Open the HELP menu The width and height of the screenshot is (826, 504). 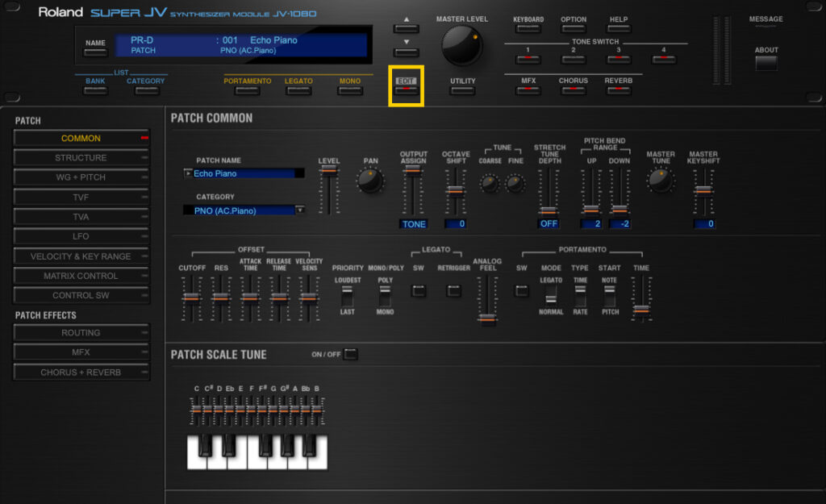[x=619, y=28]
